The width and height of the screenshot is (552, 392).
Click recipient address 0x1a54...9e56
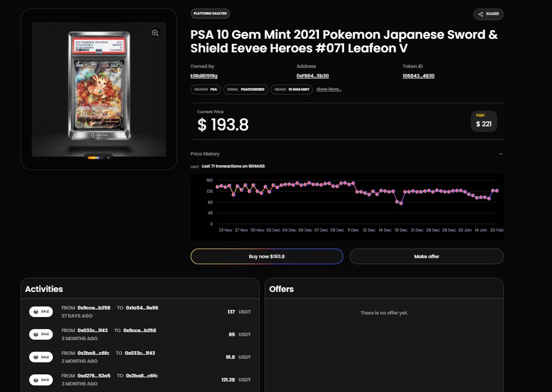142,308
